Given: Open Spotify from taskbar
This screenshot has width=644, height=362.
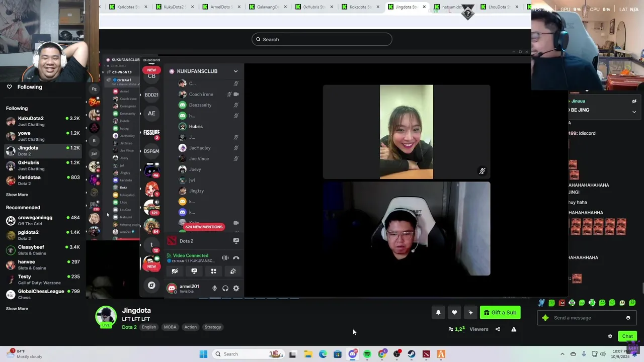Looking at the screenshot, I should coord(367,354).
